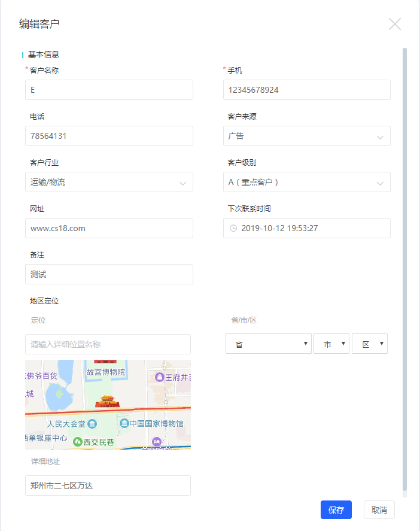Click the 详细地址 field with 郑州市二七区万达
This screenshot has width=420, height=531.
(x=108, y=486)
